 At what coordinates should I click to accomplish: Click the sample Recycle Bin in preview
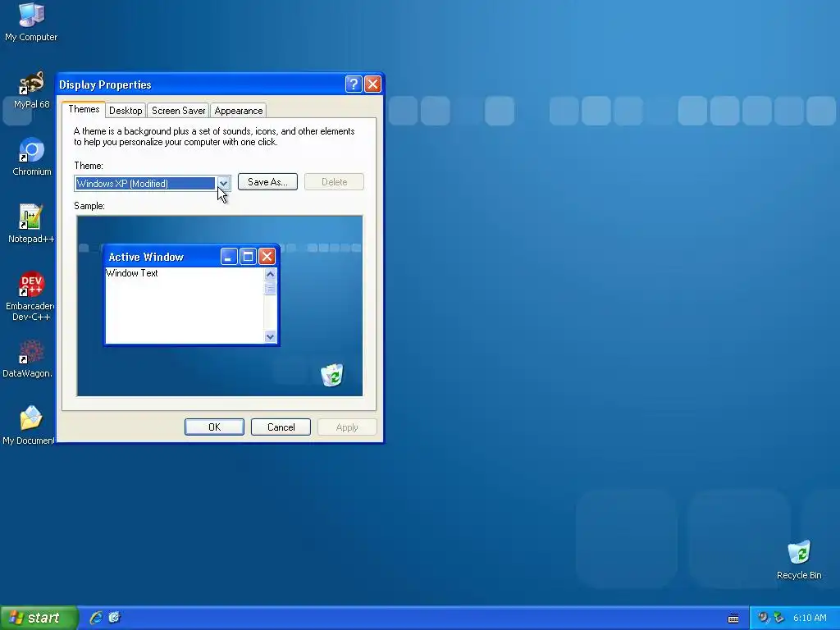tap(332, 375)
